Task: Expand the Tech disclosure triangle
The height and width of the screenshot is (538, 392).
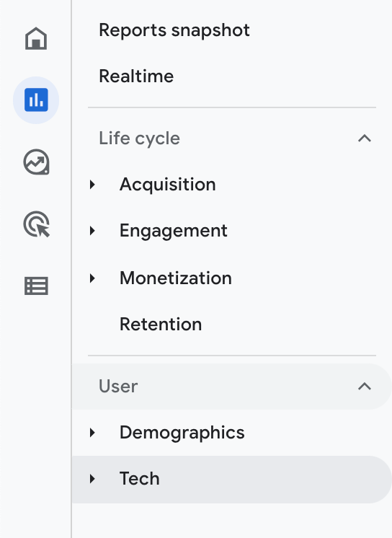Action: (92, 479)
